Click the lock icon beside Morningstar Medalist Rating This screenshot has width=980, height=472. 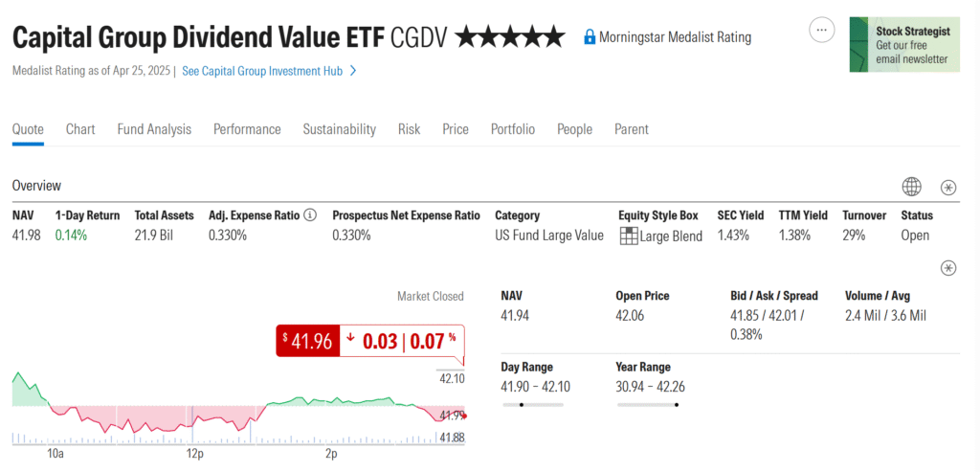point(590,37)
